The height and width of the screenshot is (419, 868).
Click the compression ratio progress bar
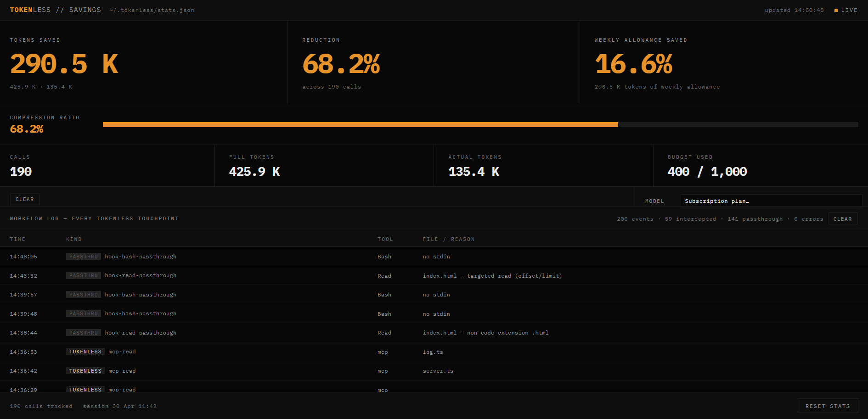(480, 124)
